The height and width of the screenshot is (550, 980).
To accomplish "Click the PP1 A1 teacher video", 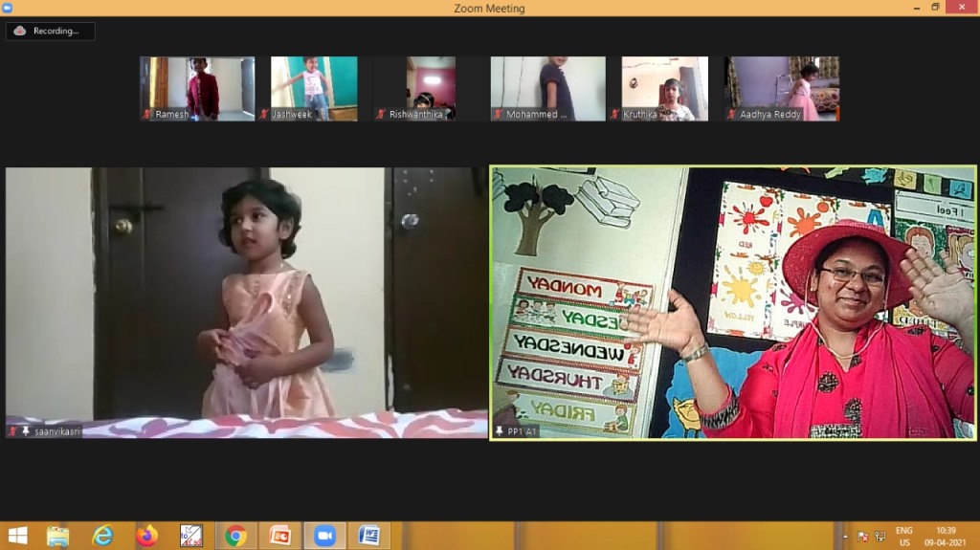I will [733, 302].
